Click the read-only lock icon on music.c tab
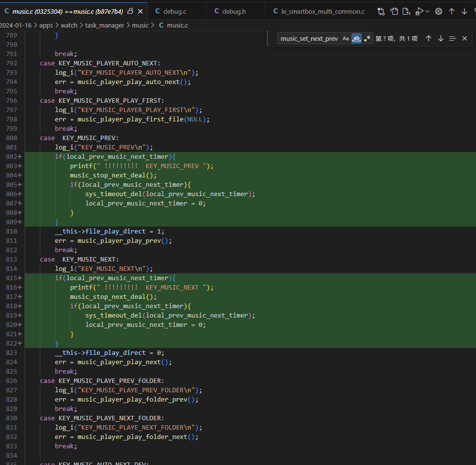 tap(130, 11)
